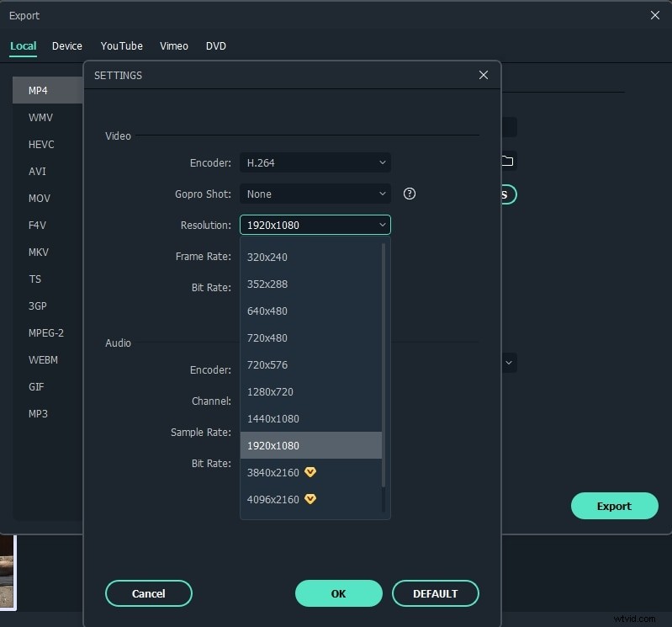Switch to the Device tab

coord(67,46)
